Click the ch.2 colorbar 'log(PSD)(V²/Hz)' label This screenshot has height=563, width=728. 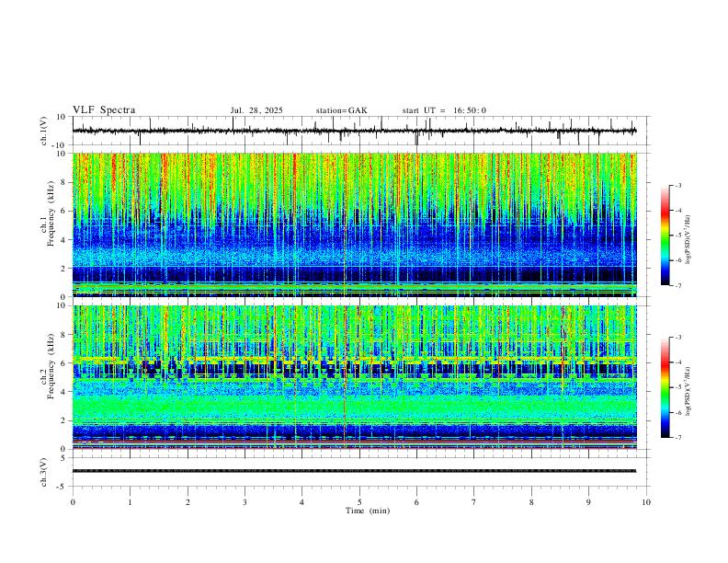[688, 392]
